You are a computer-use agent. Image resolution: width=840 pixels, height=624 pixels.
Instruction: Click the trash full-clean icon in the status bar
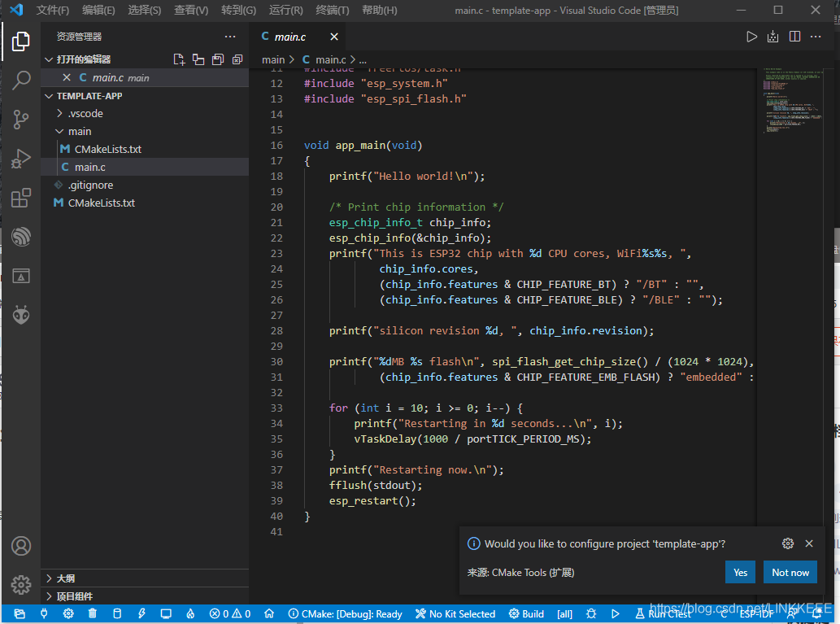point(93,613)
